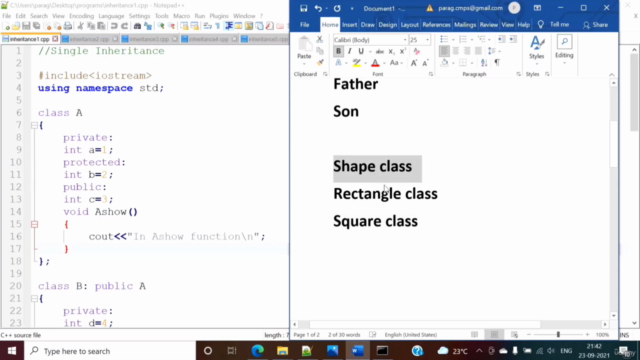Viewport: 640px width, 360px height.
Task: Open the Font dialog launcher
Action: pos(431,74)
